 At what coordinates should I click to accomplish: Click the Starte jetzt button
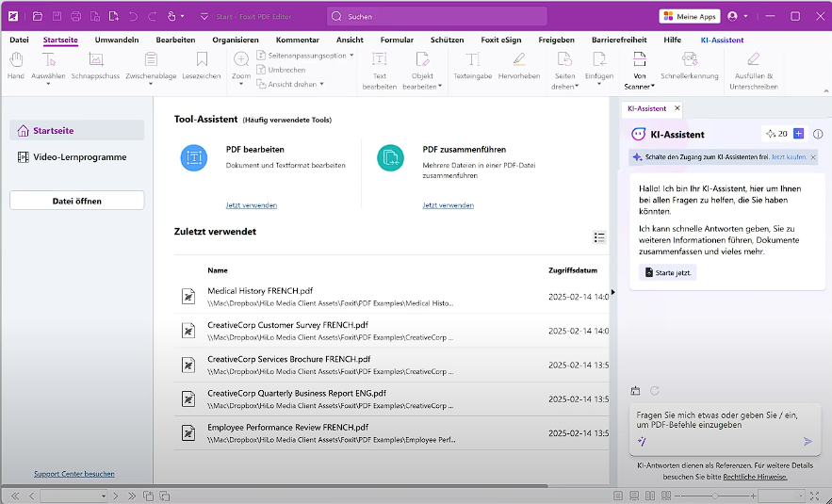(667, 272)
